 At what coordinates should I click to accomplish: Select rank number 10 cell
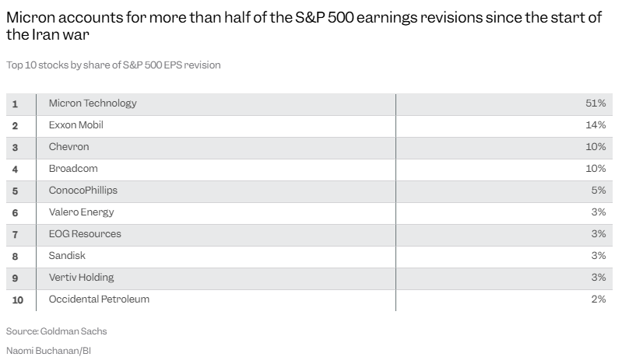click(x=16, y=299)
